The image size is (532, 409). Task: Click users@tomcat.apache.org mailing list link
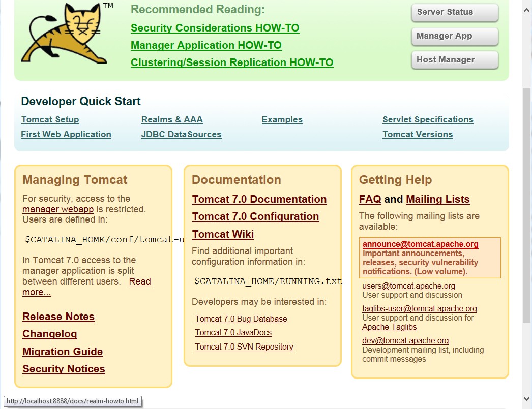[408, 286]
